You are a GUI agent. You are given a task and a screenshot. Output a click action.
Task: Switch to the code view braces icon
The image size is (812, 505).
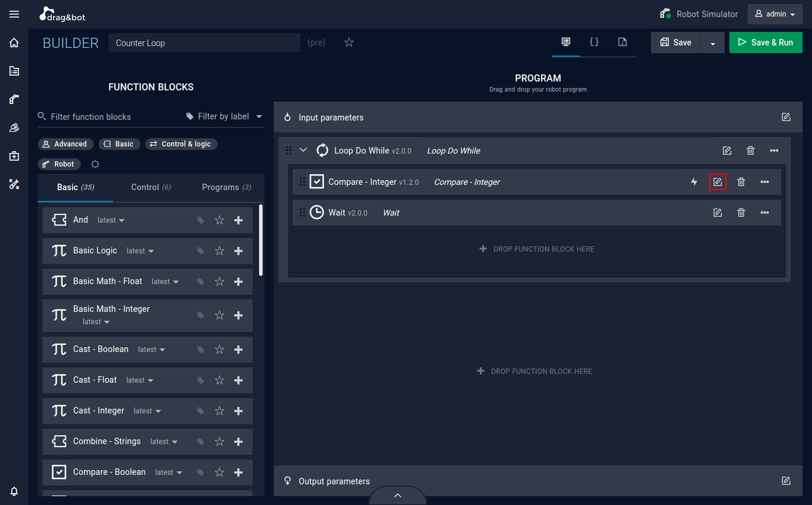click(x=594, y=42)
